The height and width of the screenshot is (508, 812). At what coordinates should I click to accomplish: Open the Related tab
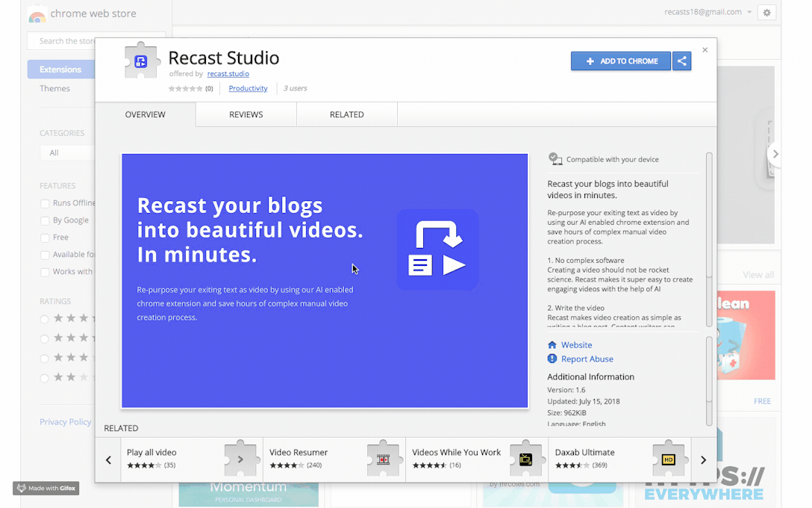346,115
